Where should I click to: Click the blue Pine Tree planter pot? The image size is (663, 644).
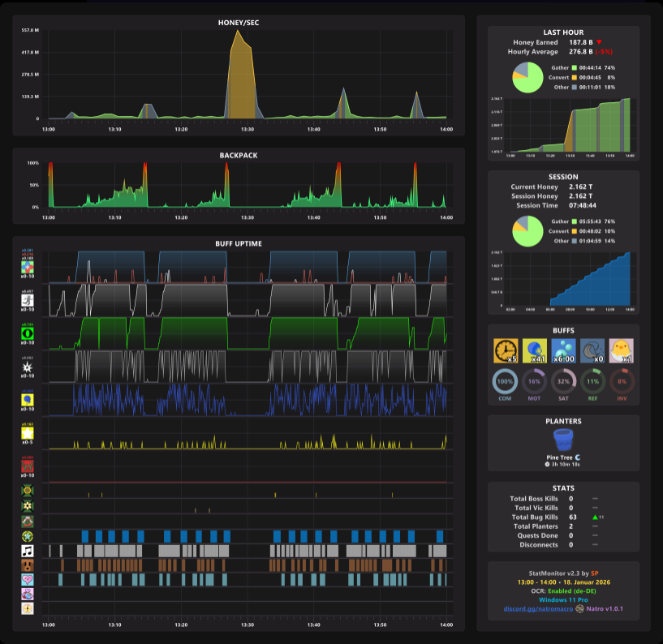(563, 440)
